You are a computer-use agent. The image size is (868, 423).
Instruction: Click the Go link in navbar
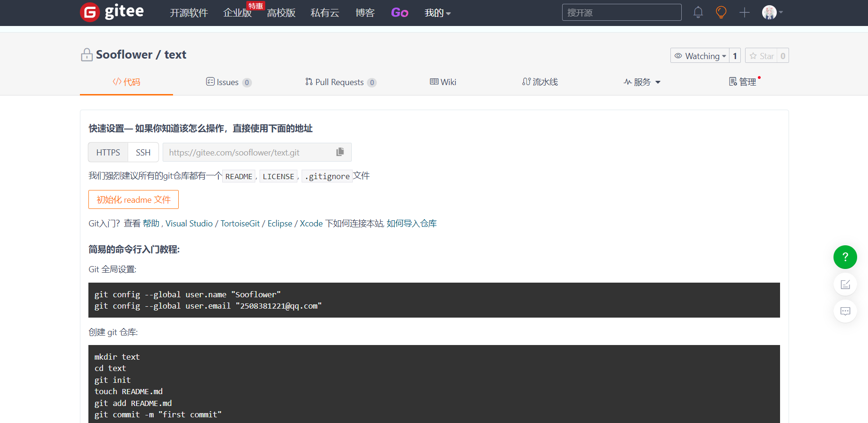pos(399,13)
